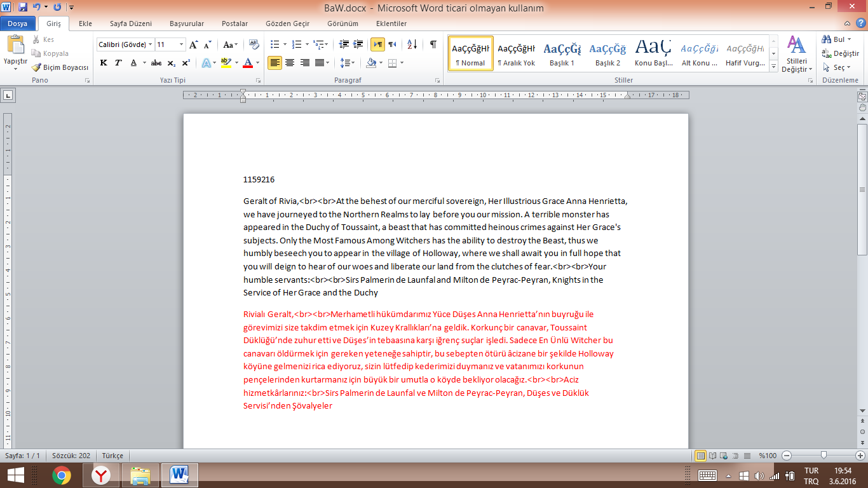Click the yellow text highlight color button

226,63
